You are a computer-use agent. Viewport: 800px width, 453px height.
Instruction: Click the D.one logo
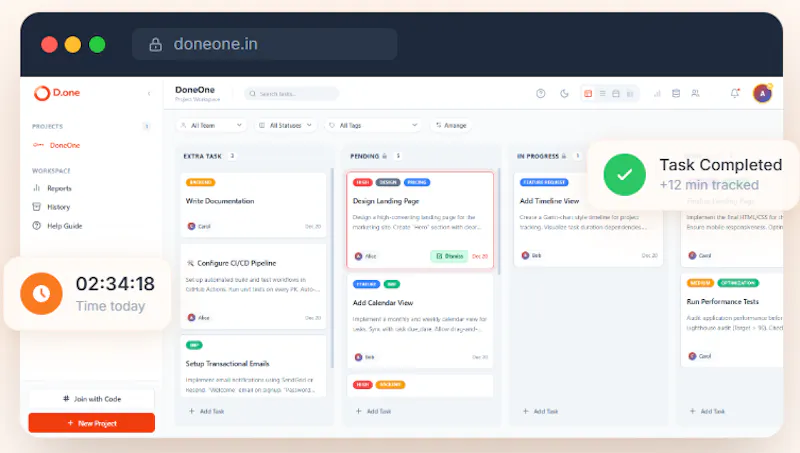tap(57, 93)
